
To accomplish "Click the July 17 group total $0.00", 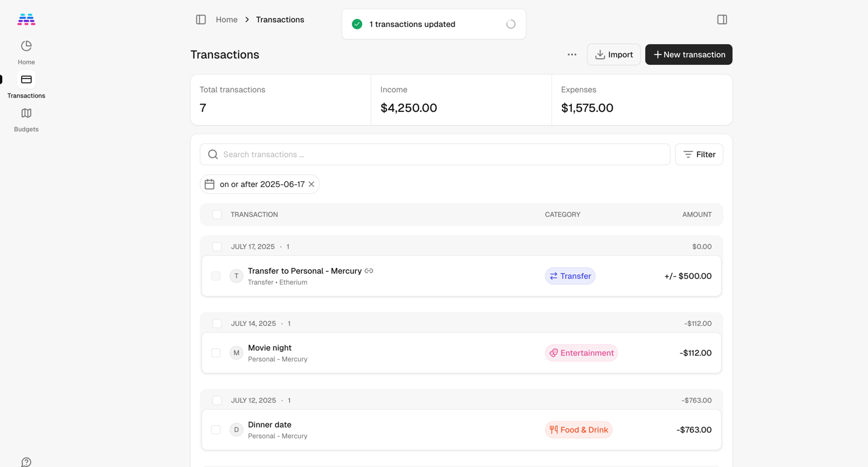I will pos(702,247).
